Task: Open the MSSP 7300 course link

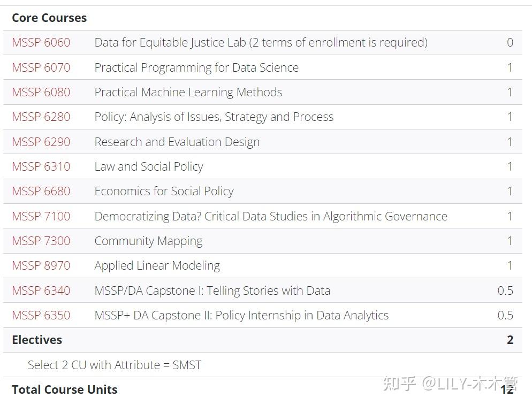Action: (x=41, y=241)
